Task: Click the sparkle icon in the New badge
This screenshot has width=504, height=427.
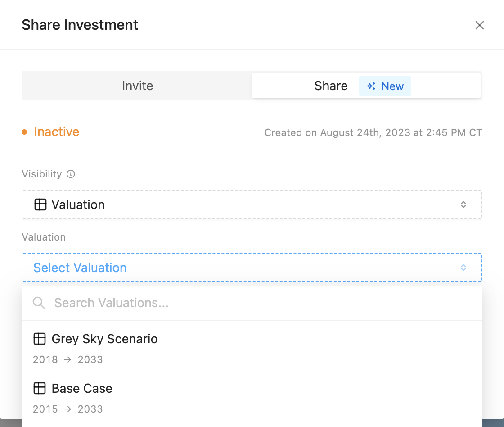Action: point(371,86)
